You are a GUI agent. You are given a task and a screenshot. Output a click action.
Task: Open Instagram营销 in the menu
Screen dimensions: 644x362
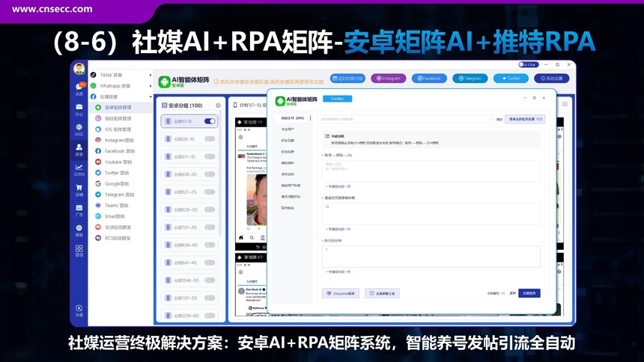tap(119, 140)
